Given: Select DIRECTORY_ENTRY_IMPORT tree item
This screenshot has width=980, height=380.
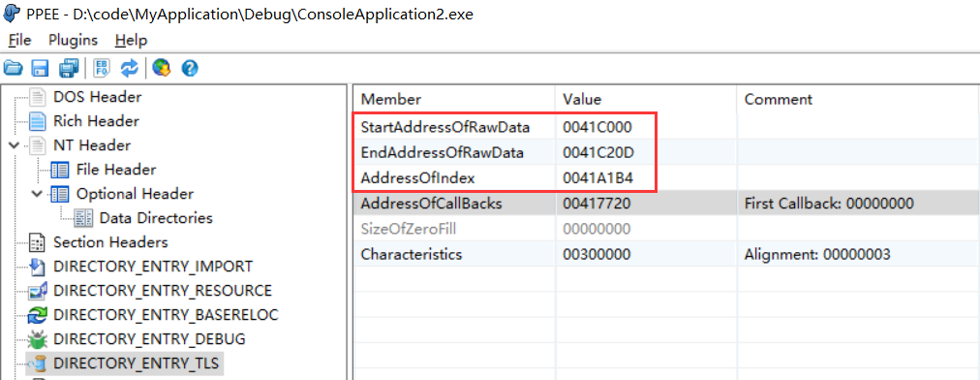Looking at the screenshot, I should point(153,266).
